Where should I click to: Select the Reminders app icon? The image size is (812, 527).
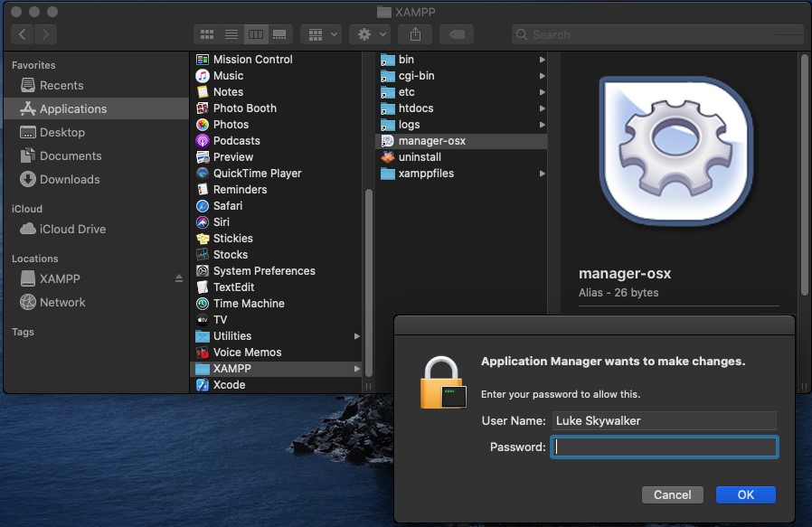[x=203, y=190]
